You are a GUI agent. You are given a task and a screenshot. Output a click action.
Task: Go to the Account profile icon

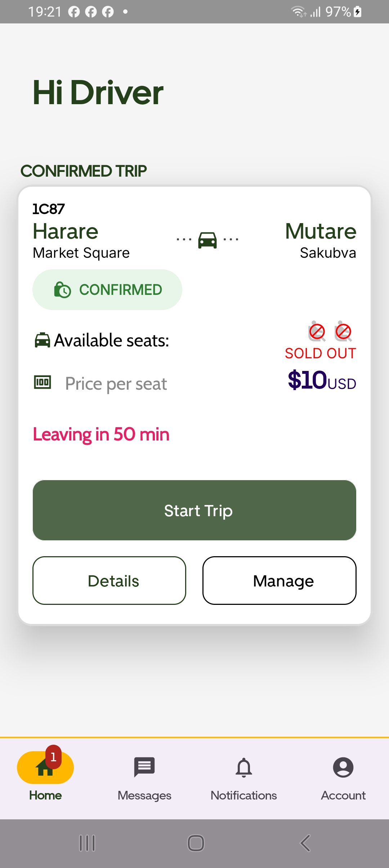point(343,768)
